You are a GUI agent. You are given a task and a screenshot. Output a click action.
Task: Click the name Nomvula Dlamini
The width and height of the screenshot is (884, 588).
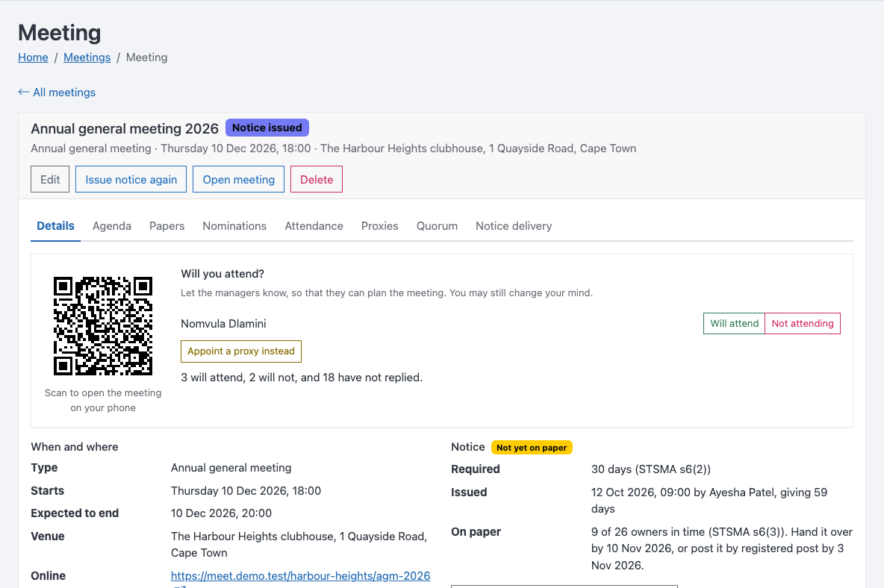tap(223, 324)
